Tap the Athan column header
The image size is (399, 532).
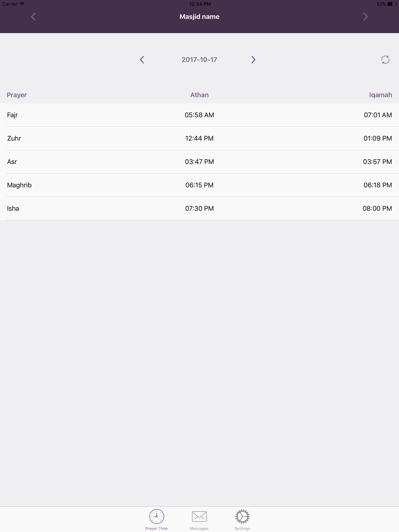tap(199, 95)
